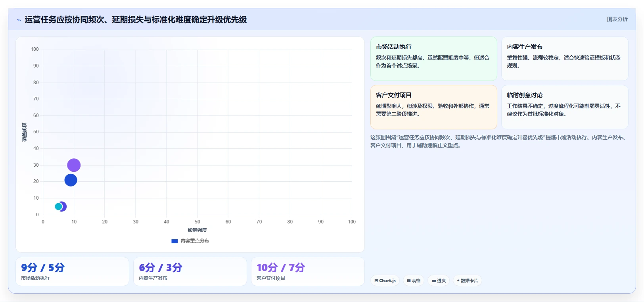Click the small cyan bubble in the chart

click(x=58, y=206)
